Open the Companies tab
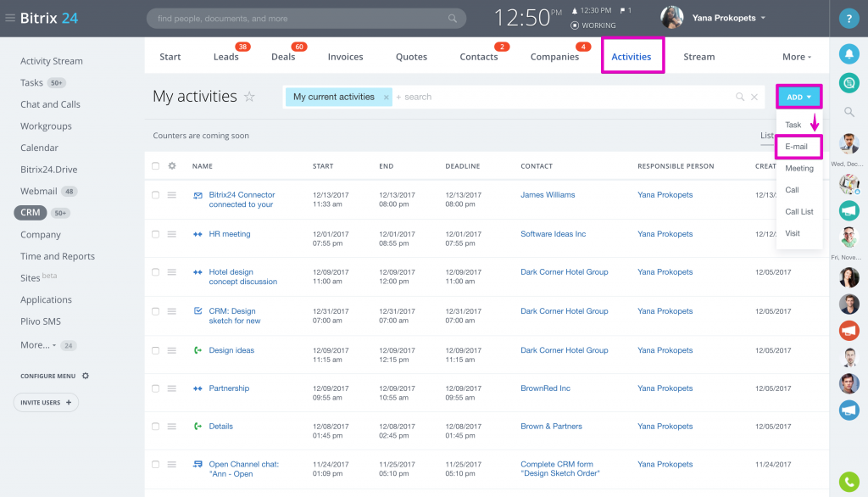 pos(554,57)
